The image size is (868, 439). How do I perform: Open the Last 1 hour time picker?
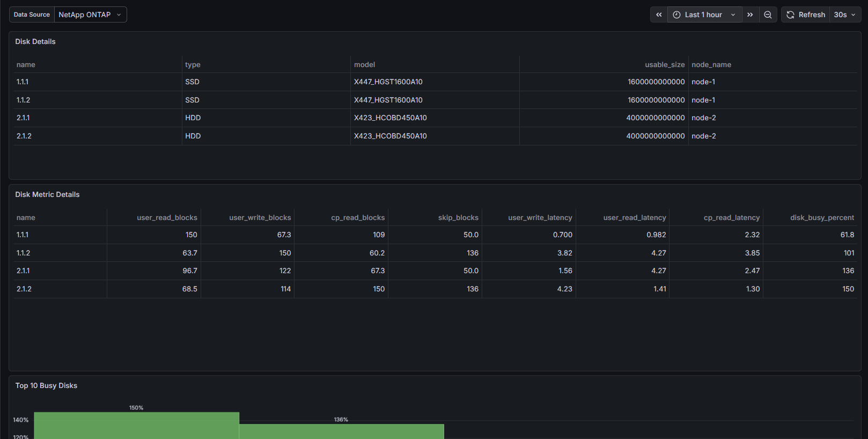point(704,14)
